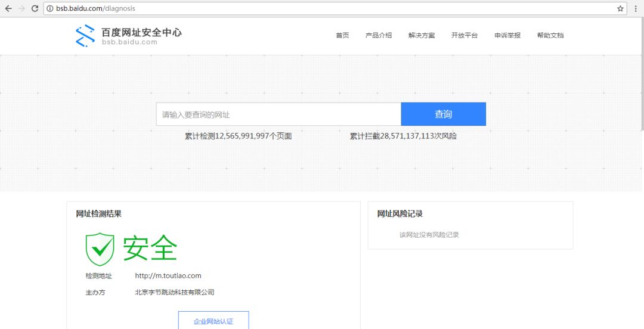644x329 pixels.
Task: Click the browser forward arrow
Action: pyautogui.click(x=21, y=8)
